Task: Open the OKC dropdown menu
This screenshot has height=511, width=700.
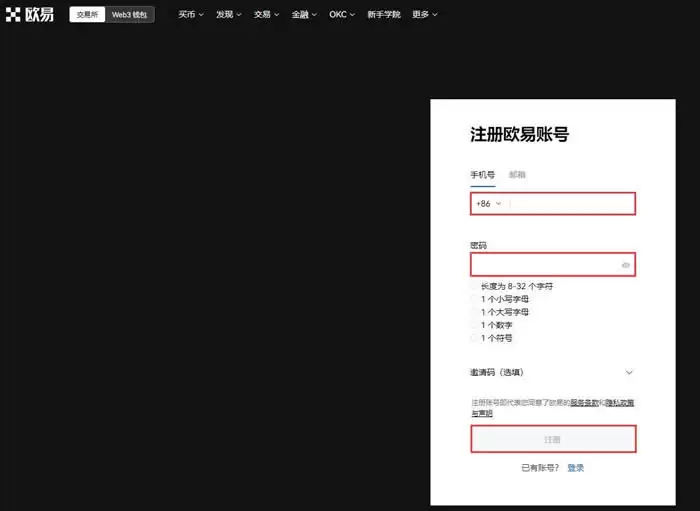Action: pyautogui.click(x=342, y=15)
